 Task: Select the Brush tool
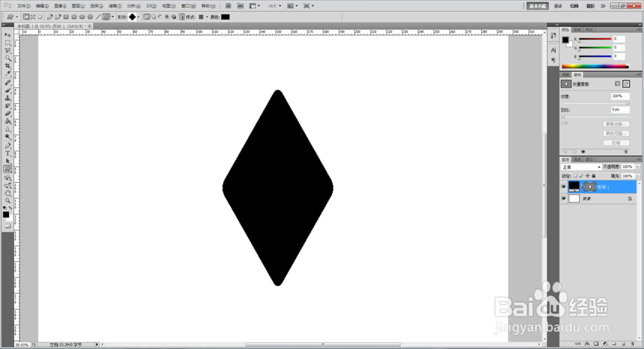7,90
